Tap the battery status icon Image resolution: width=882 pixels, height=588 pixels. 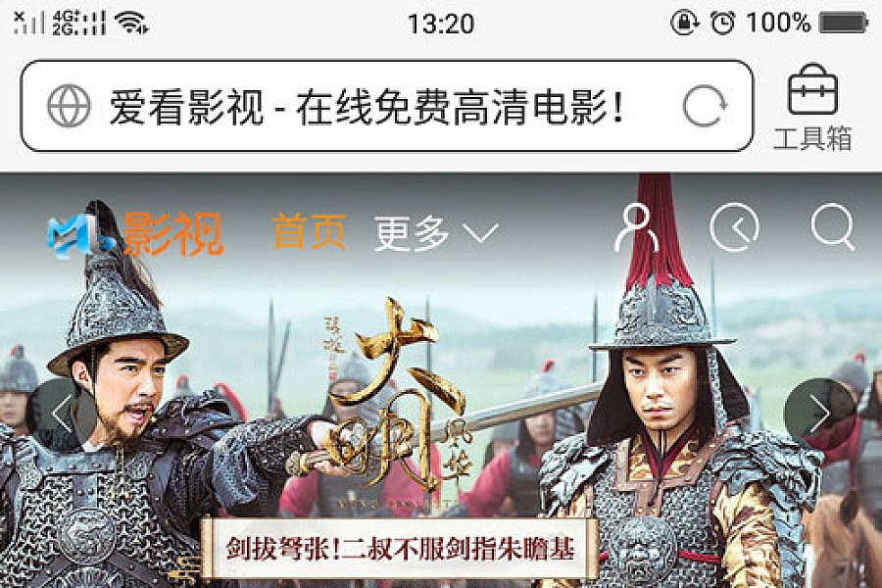pos(844,24)
